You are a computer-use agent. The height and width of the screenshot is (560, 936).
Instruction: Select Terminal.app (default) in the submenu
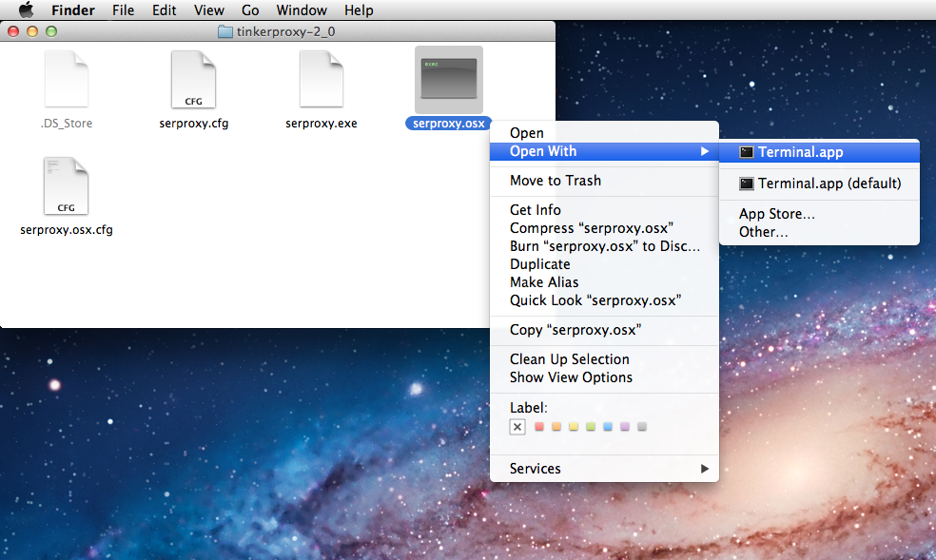click(x=819, y=183)
